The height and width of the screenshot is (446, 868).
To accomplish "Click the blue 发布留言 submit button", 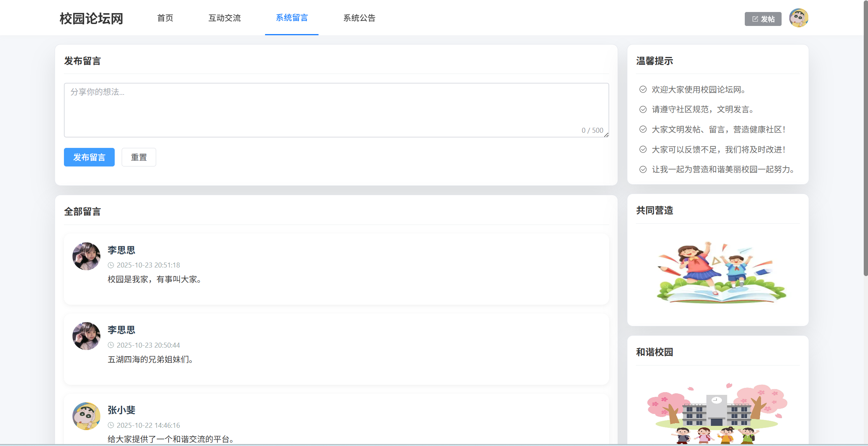I will tap(89, 157).
